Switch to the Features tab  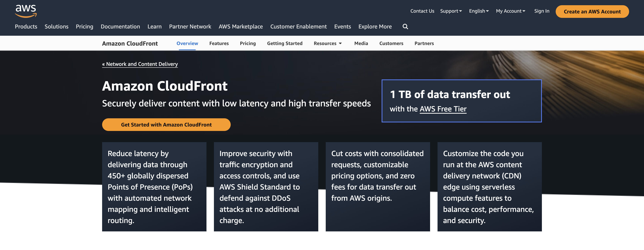coord(219,43)
